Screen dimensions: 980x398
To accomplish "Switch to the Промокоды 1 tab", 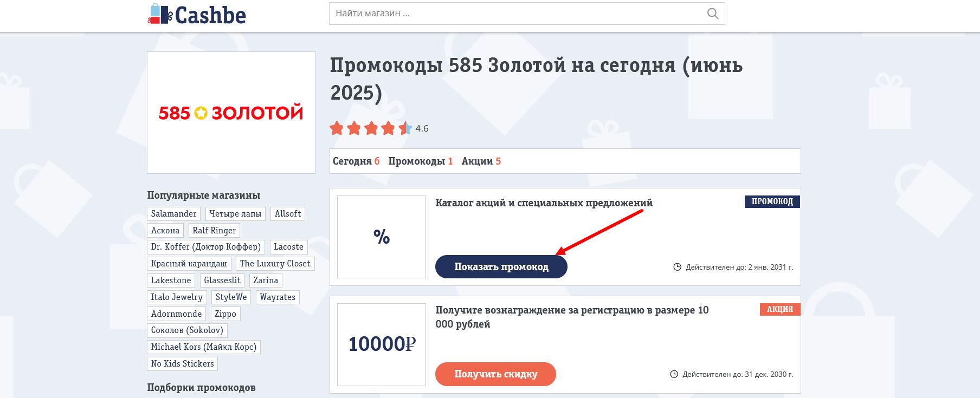I will click(x=421, y=161).
